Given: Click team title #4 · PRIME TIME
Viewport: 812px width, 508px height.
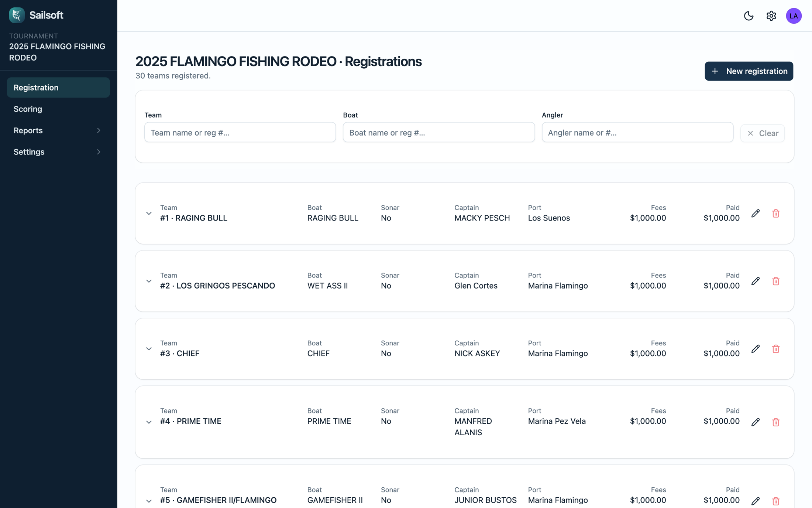Looking at the screenshot, I should 191,421.
